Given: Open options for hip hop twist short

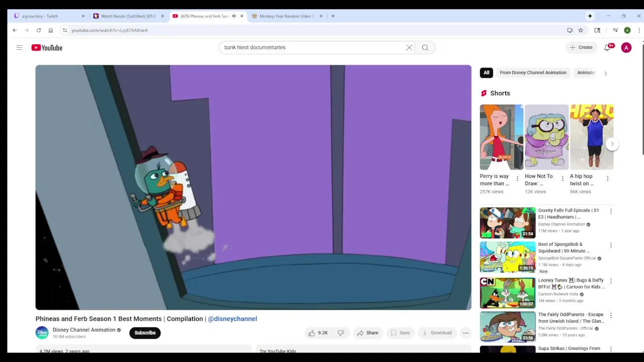Looking at the screenshot, I should [x=607, y=178].
